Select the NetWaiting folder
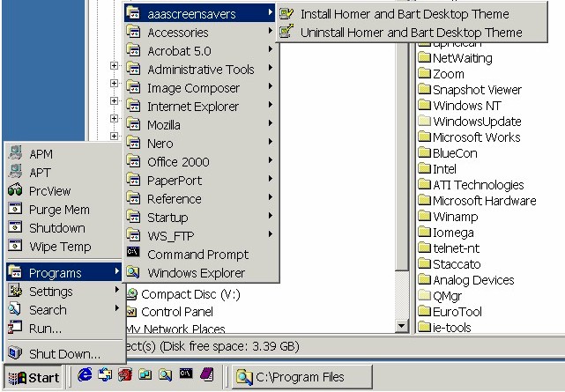The width and height of the screenshot is (565, 392). [455, 58]
